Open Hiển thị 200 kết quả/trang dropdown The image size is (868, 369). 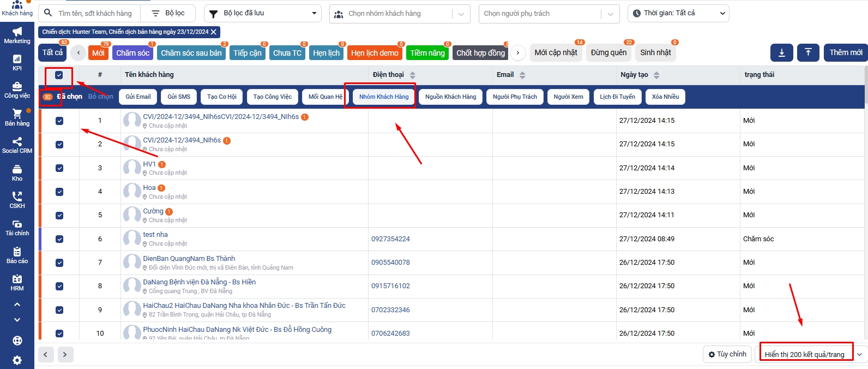[810, 354]
